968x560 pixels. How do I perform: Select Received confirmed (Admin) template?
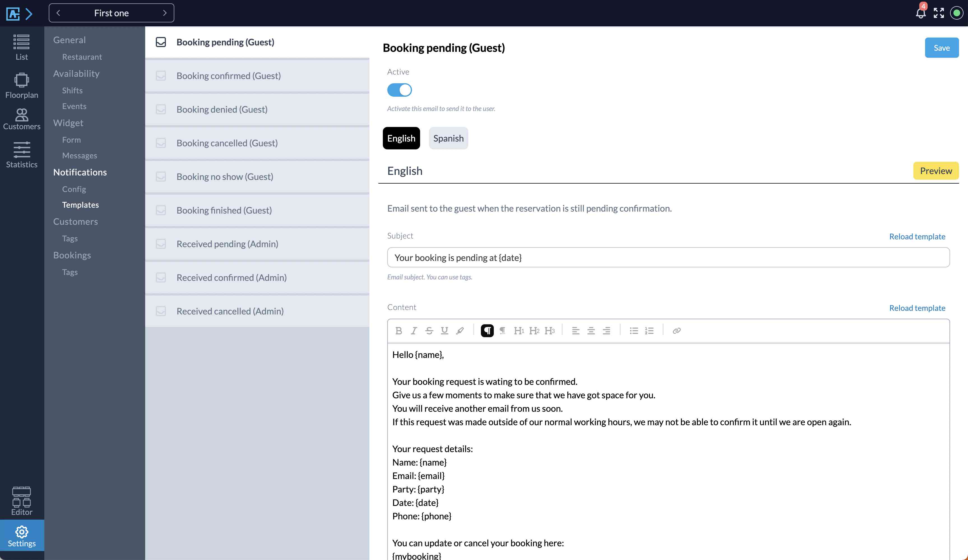click(257, 277)
